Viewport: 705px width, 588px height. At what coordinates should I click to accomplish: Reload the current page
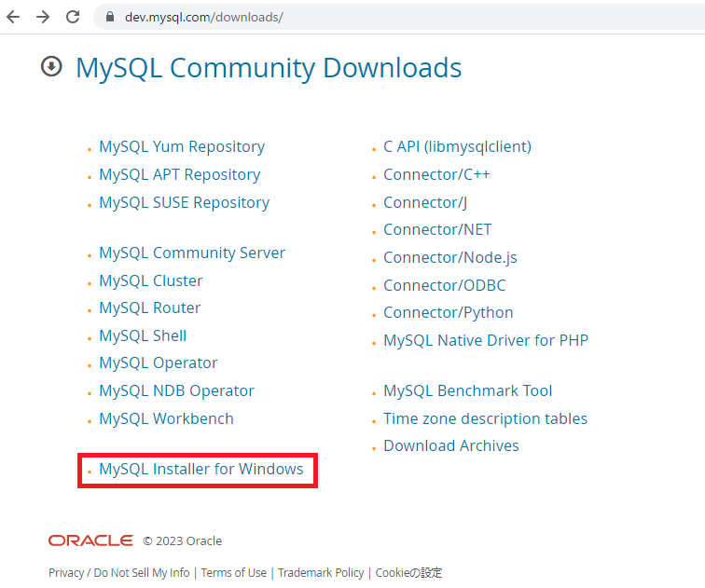click(73, 17)
